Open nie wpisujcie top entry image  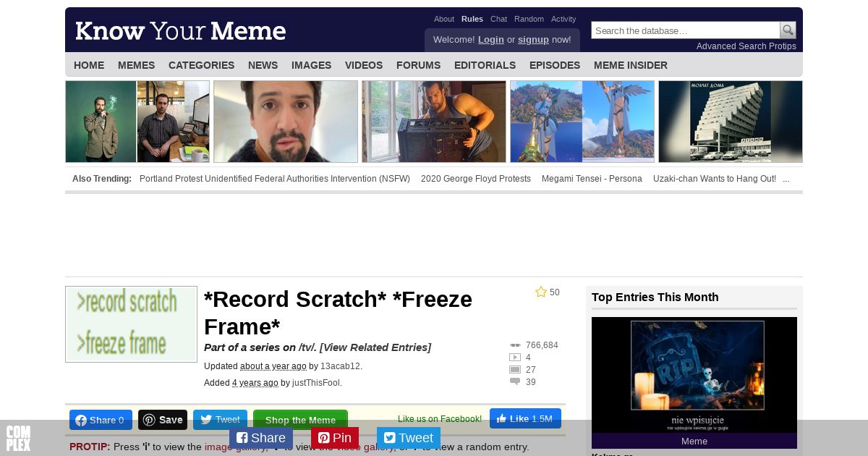tap(694, 375)
